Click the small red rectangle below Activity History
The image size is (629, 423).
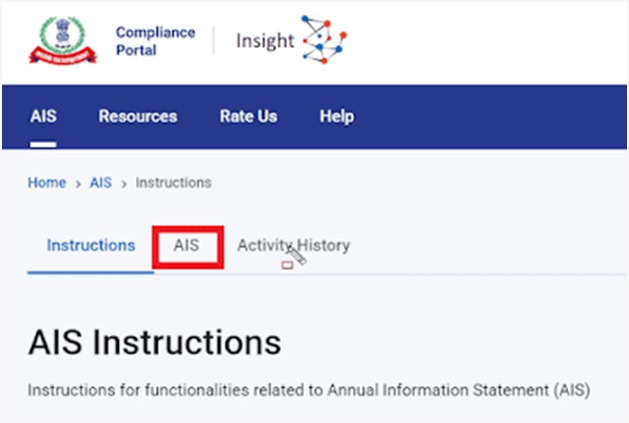pos(287,265)
